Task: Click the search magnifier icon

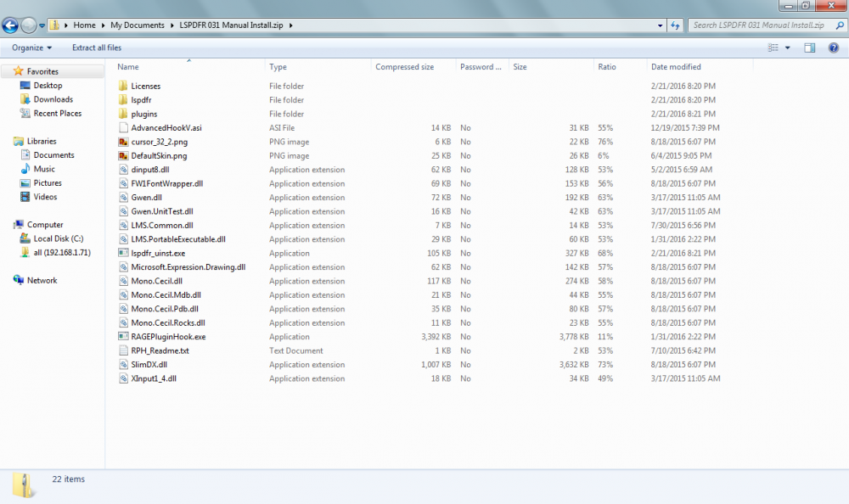Action: [x=840, y=25]
